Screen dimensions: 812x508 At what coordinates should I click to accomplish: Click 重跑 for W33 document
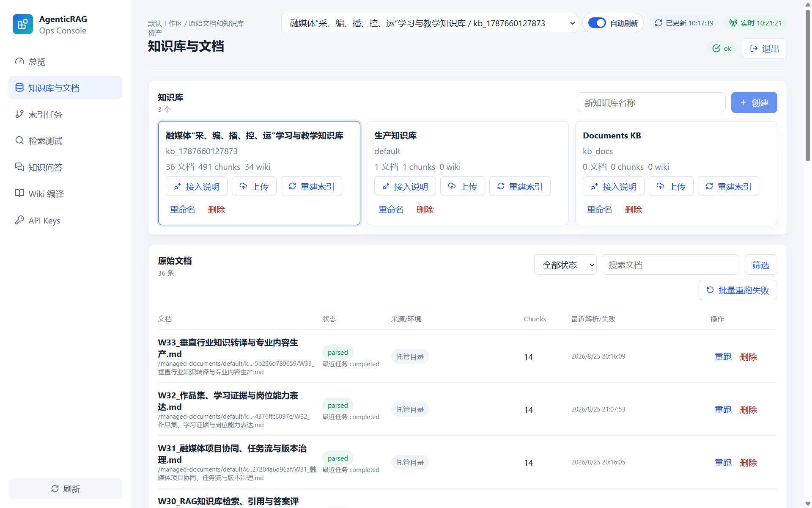723,356
